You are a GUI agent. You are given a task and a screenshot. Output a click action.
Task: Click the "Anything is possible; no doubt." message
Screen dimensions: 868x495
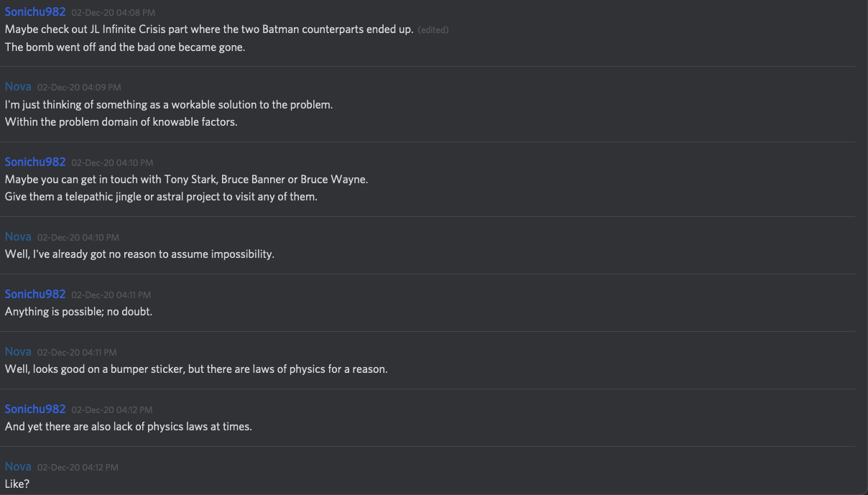[x=78, y=312]
